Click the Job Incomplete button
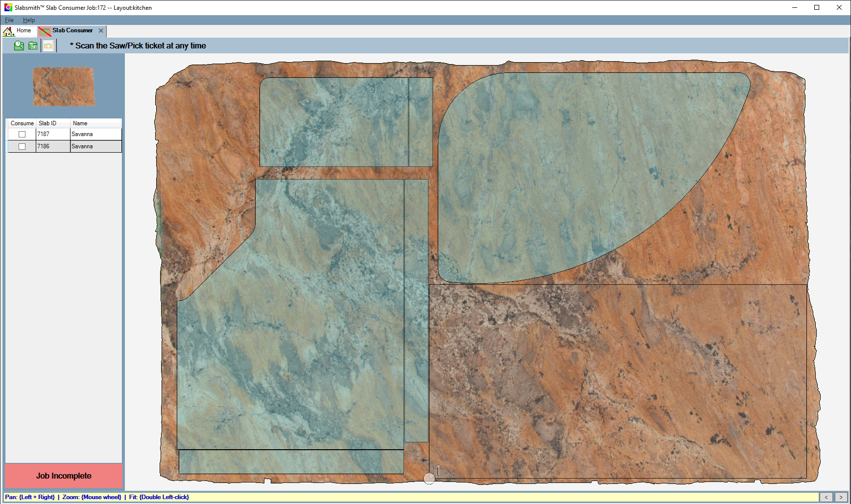Screen dimensions: 851x504 64,476
